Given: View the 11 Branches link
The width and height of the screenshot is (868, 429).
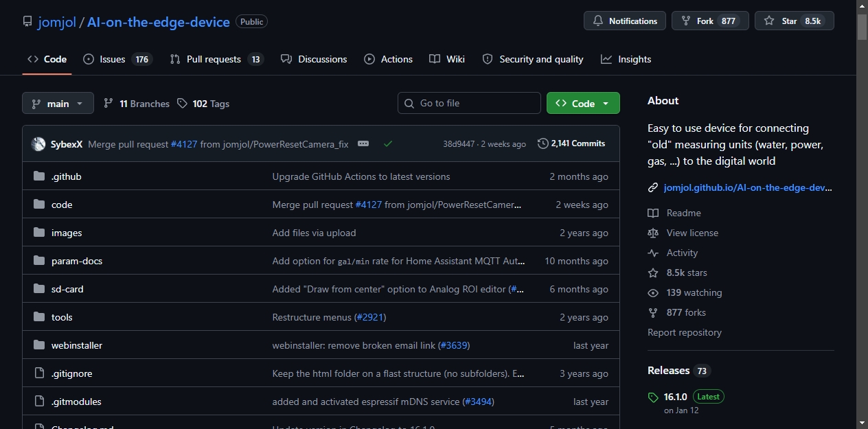Looking at the screenshot, I should (x=137, y=104).
